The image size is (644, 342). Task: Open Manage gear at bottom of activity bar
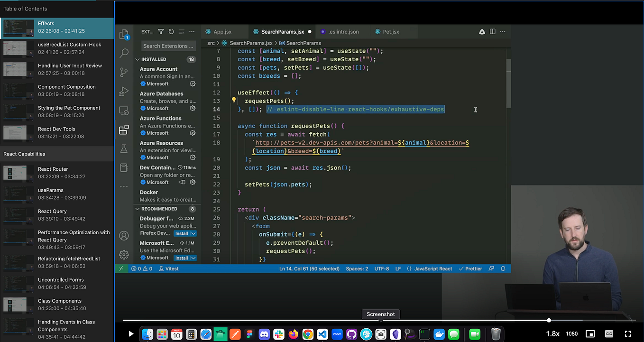(x=124, y=254)
